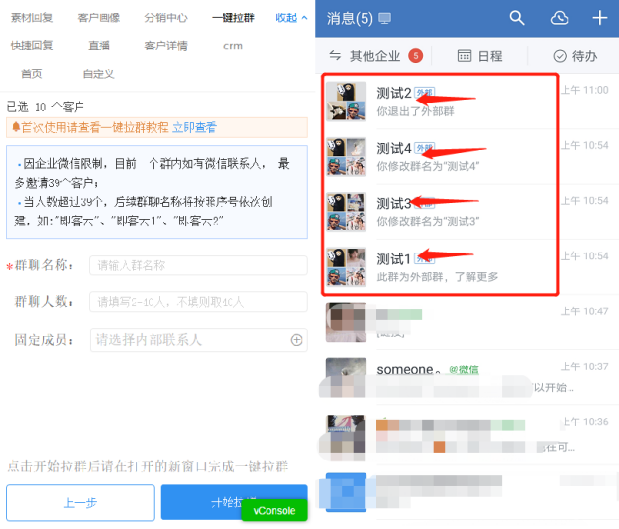Click the 上午 10:47 timestamp
Image resolution: width=619 pixels, height=529 pixels.
pyautogui.click(x=585, y=311)
